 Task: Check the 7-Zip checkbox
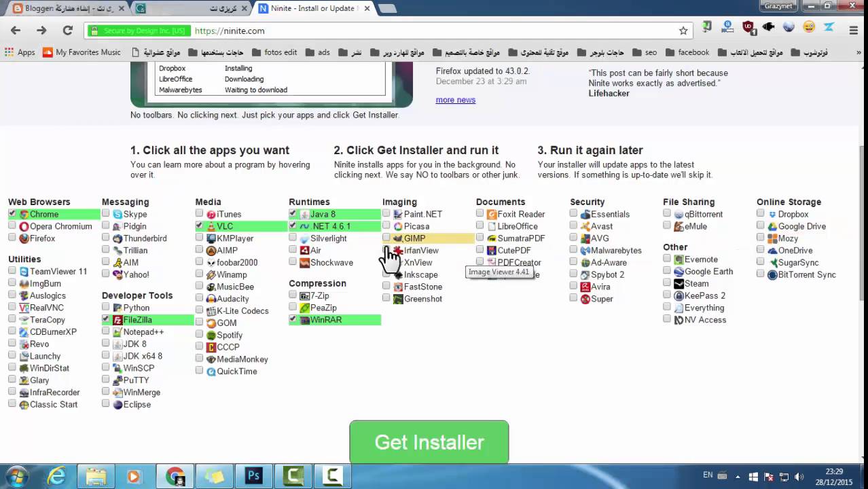click(x=293, y=295)
